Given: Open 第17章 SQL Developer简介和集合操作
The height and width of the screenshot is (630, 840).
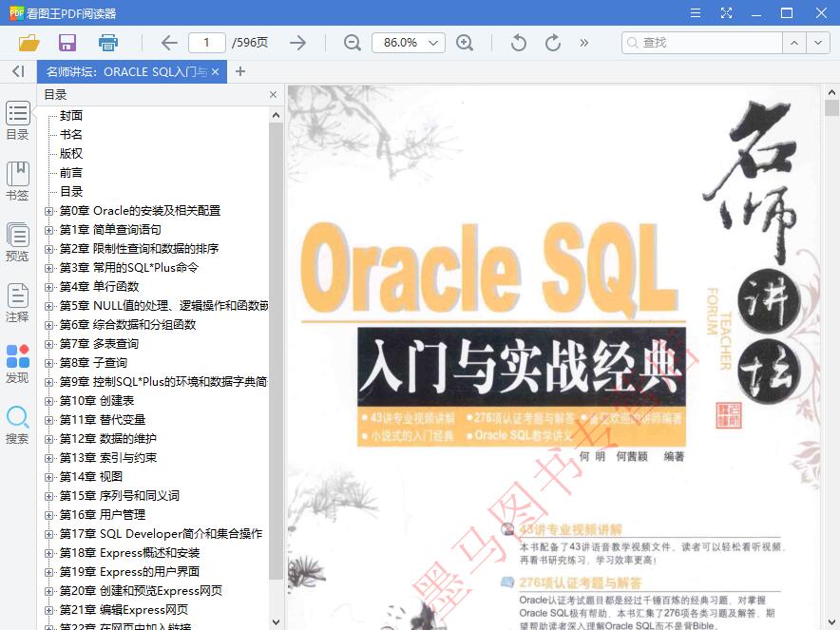Looking at the screenshot, I should click(x=161, y=534).
